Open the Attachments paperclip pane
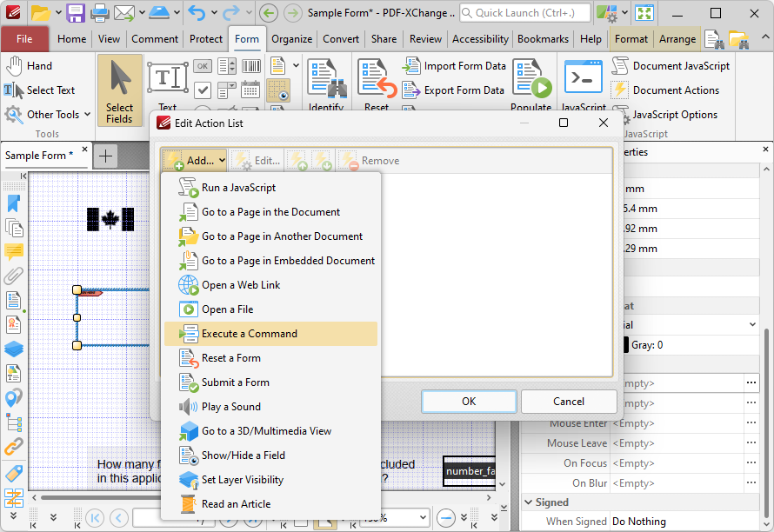The width and height of the screenshot is (774, 532). (13, 276)
